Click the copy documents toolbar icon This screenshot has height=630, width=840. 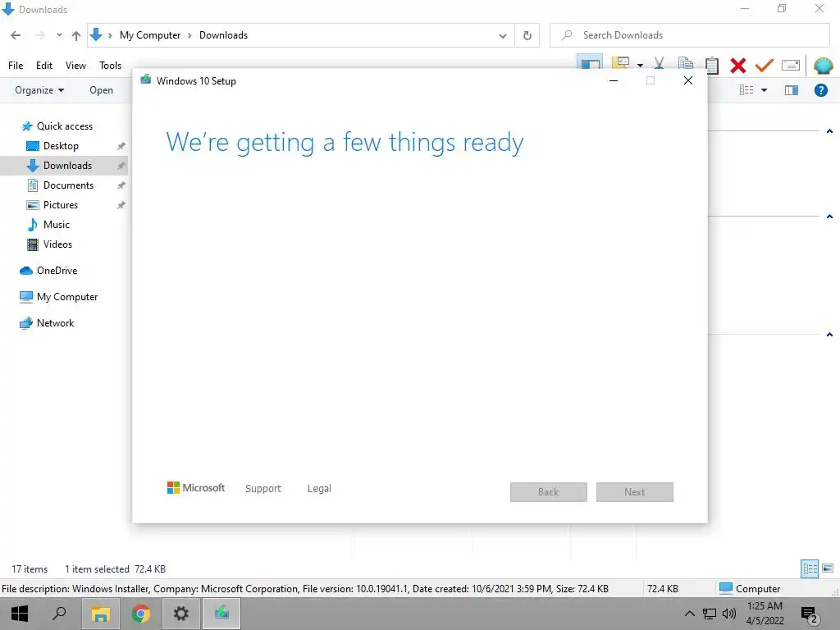coord(685,65)
